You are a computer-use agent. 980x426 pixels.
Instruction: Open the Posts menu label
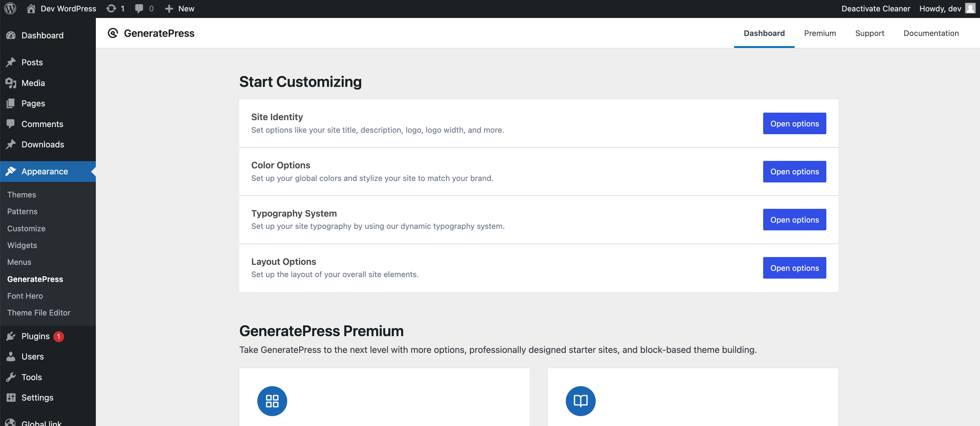pos(32,62)
